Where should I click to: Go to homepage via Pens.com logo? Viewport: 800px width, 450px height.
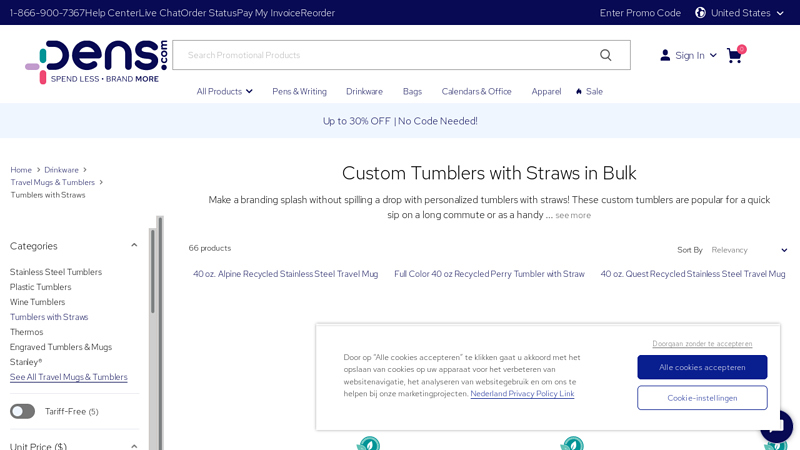click(96, 62)
